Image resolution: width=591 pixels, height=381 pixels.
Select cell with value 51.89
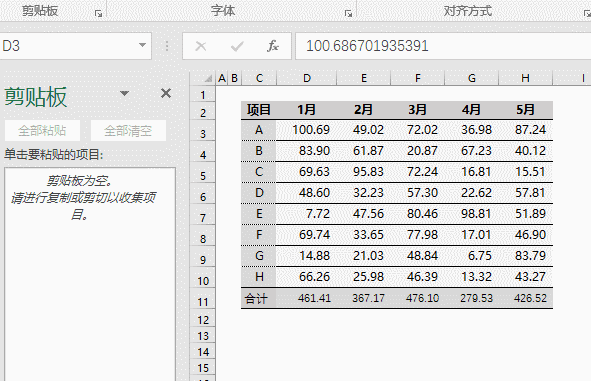tap(525, 214)
